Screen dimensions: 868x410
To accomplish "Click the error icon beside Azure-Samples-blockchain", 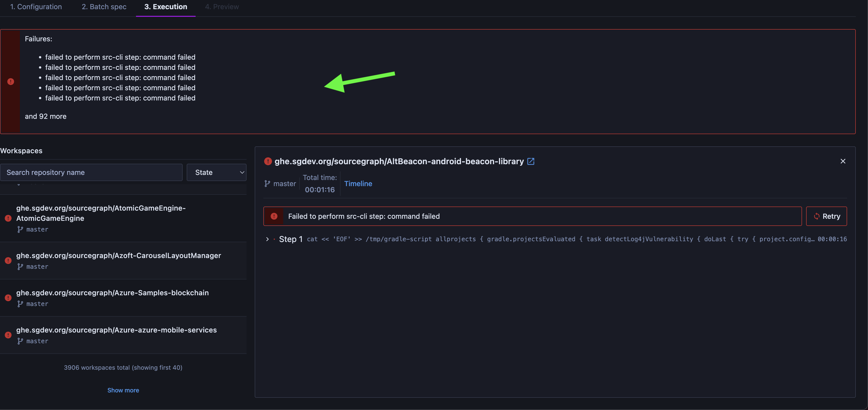I will (x=8, y=298).
